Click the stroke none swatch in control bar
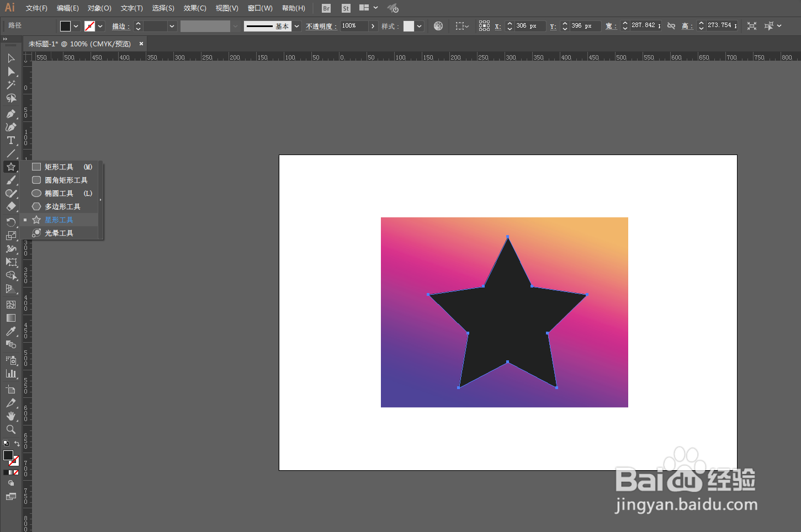801x532 pixels. [89, 26]
